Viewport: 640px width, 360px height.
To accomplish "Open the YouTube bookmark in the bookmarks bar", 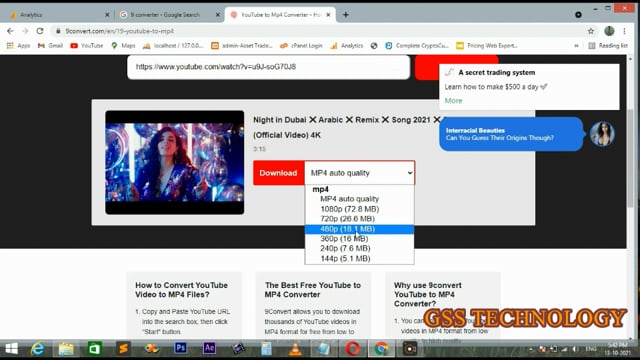I will pyautogui.click(x=87, y=46).
